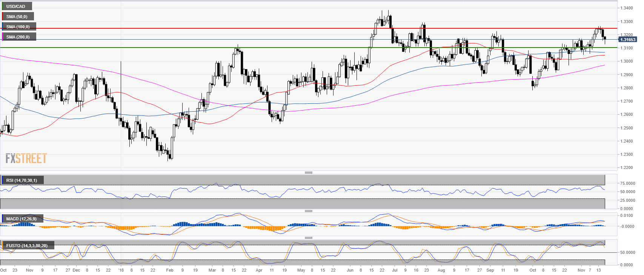Click the green color bar beside USD/CAD
This screenshot has height=275, width=644.
[x=3, y=6]
